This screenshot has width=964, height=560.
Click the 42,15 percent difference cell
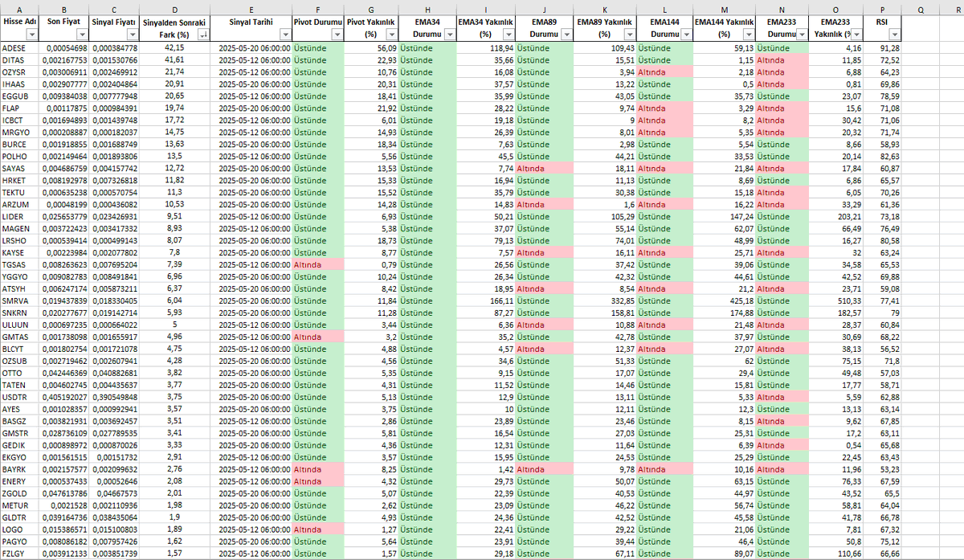[x=175, y=48]
